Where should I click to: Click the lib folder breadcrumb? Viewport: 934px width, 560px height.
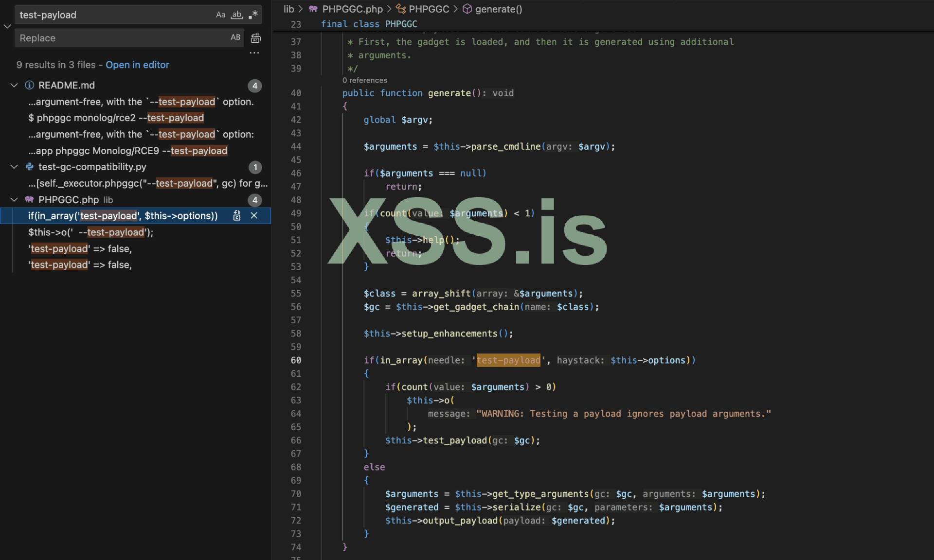coord(288,9)
